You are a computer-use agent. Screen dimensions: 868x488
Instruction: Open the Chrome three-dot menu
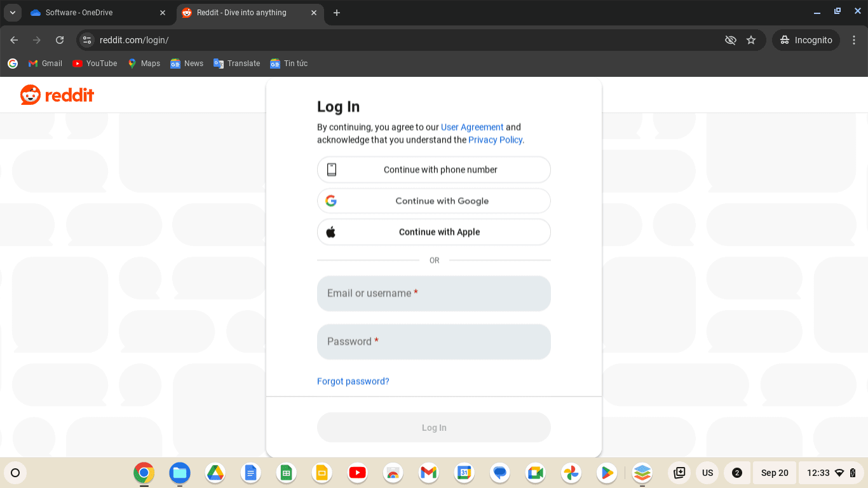click(x=855, y=39)
